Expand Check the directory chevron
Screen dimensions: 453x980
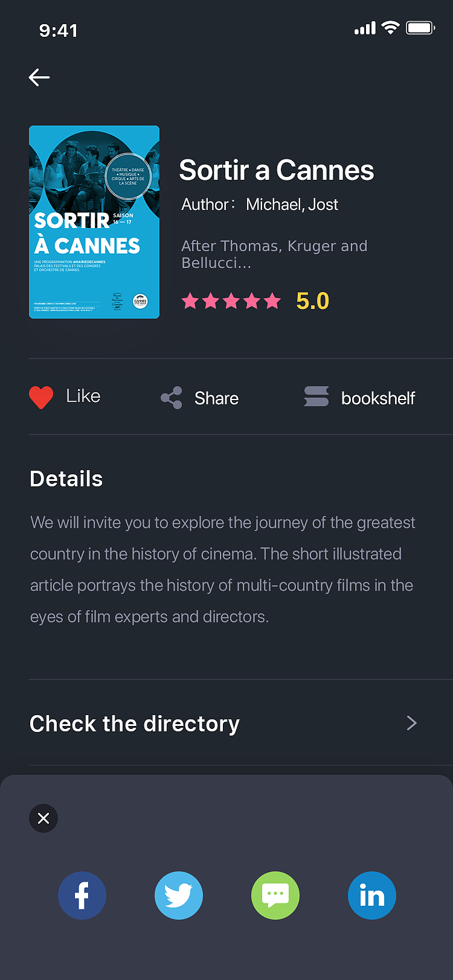click(x=412, y=723)
